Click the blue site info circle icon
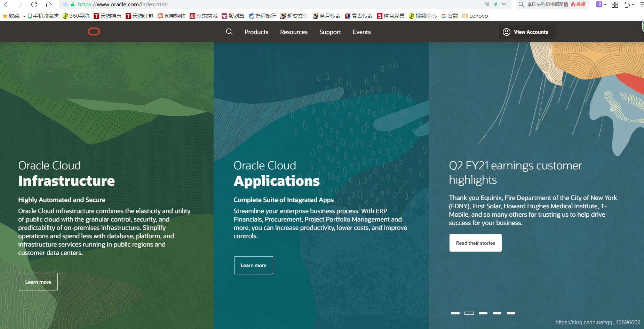Viewport: 644px width, 329px height. point(65,5)
